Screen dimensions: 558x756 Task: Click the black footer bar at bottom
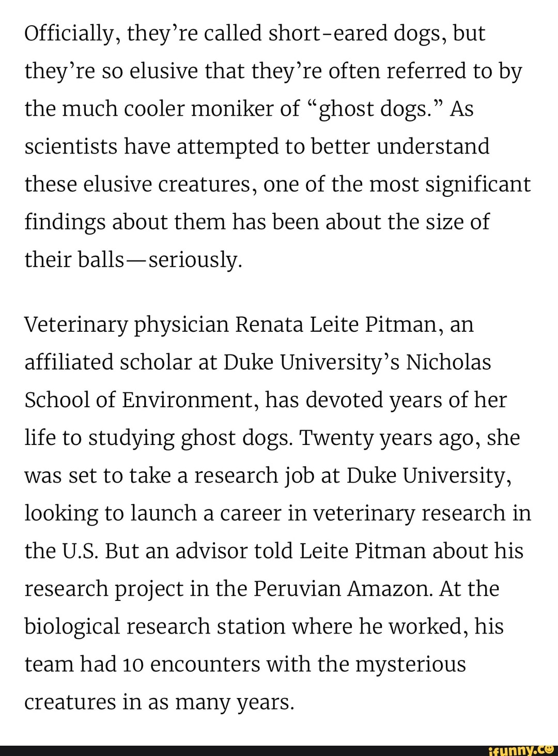coord(233,750)
